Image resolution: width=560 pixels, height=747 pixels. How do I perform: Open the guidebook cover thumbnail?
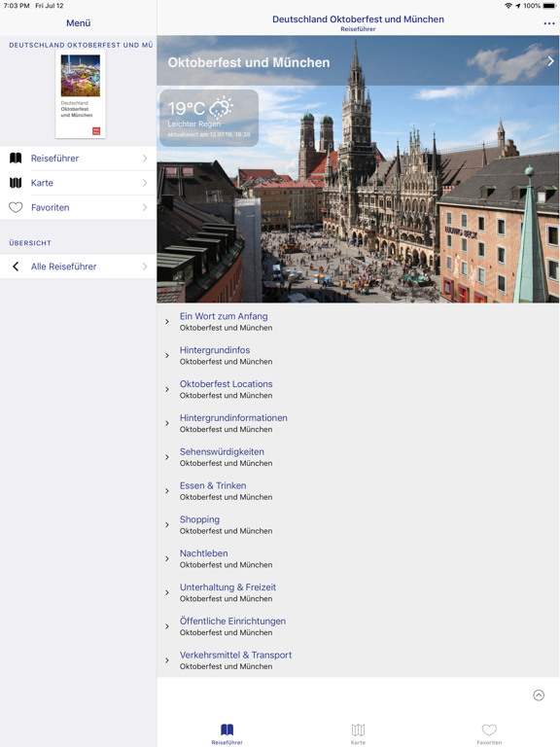[x=81, y=93]
